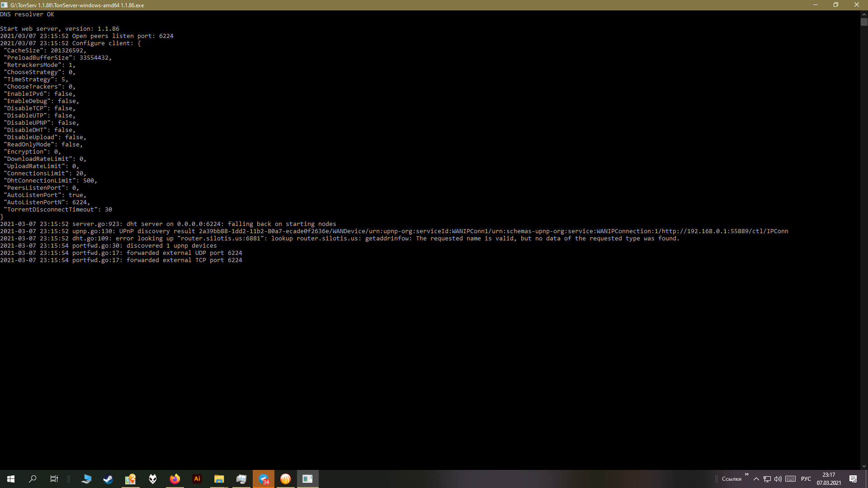Viewport: 868px width, 488px height.
Task: Click the "DNS resolver OK" line
Action: tap(27, 14)
